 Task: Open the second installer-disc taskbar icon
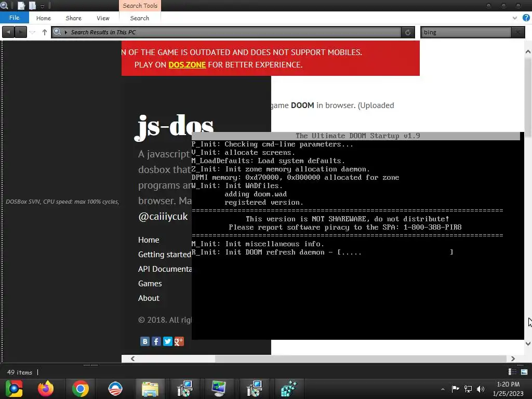tap(254, 389)
